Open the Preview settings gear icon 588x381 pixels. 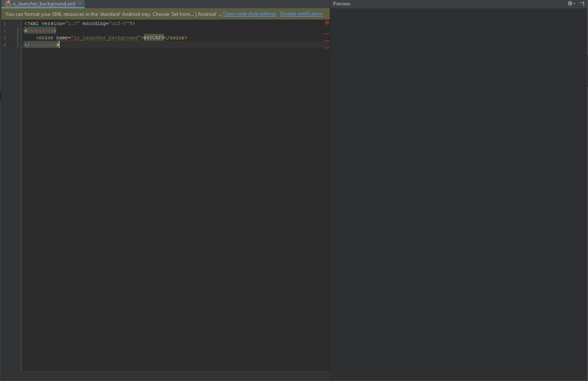coord(570,3)
